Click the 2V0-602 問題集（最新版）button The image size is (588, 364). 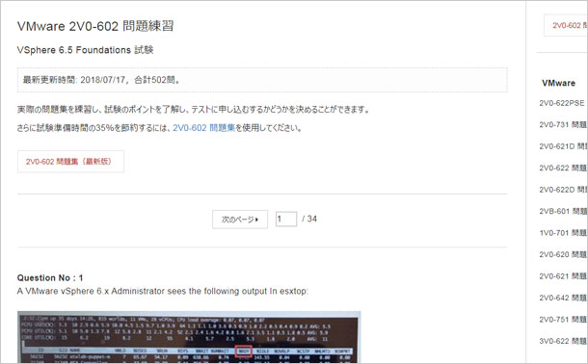(x=70, y=162)
